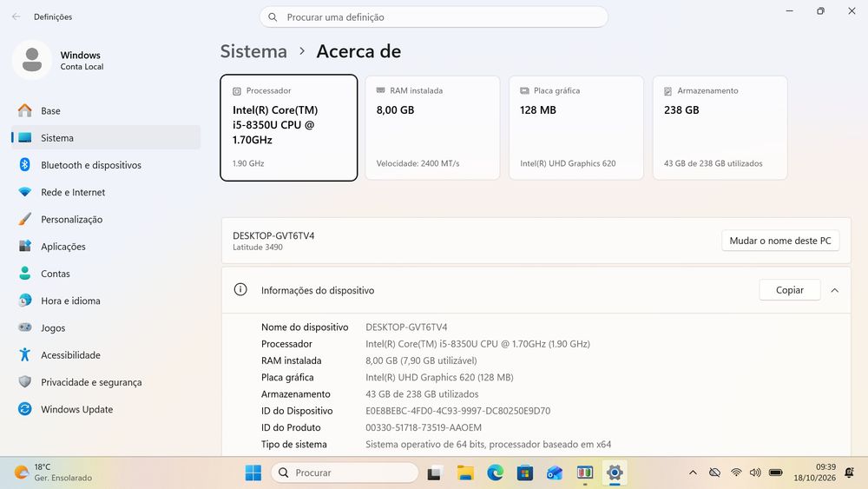Copy the device information with Copiar
The height and width of the screenshot is (489, 868).
tap(789, 290)
